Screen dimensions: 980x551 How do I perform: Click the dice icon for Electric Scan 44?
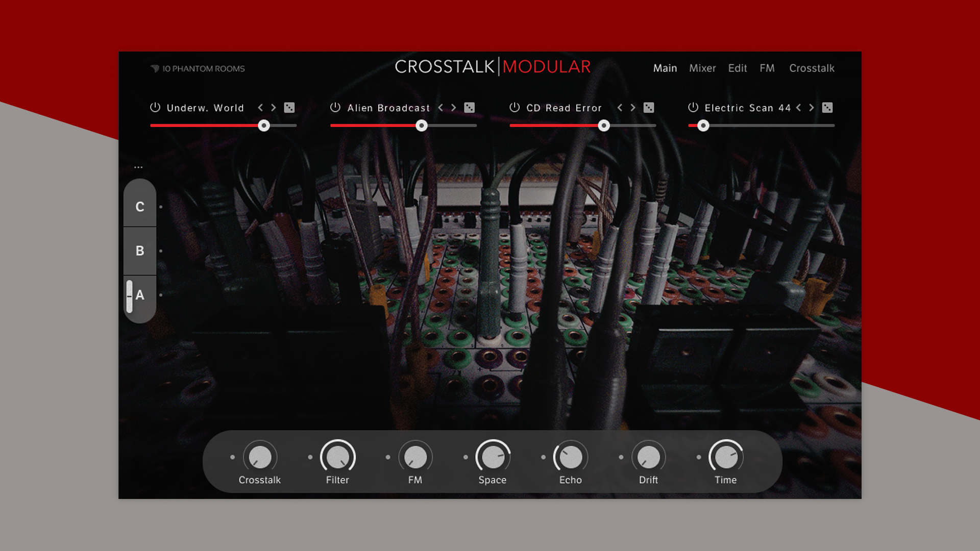[x=828, y=108]
